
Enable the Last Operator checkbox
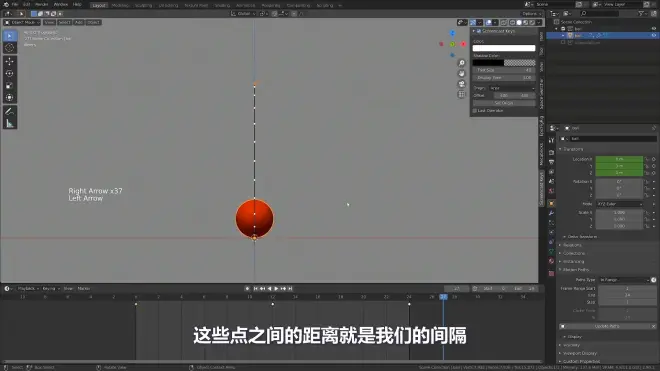[475, 111]
